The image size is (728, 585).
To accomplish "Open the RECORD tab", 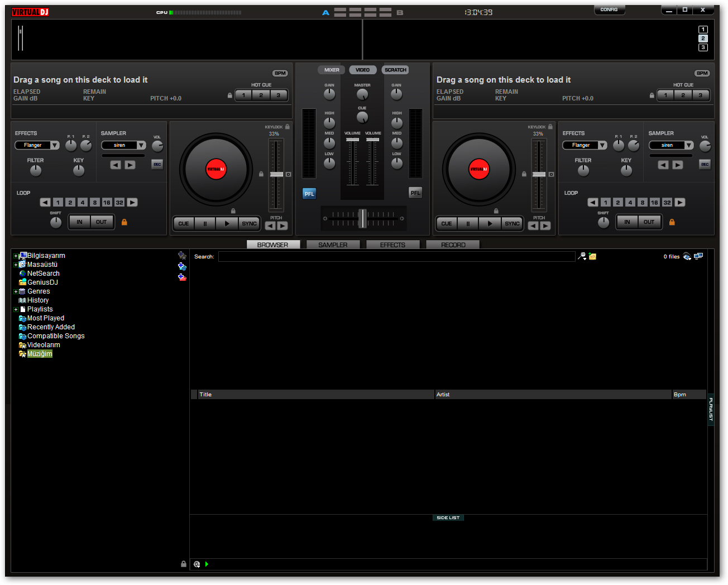I will tap(453, 244).
